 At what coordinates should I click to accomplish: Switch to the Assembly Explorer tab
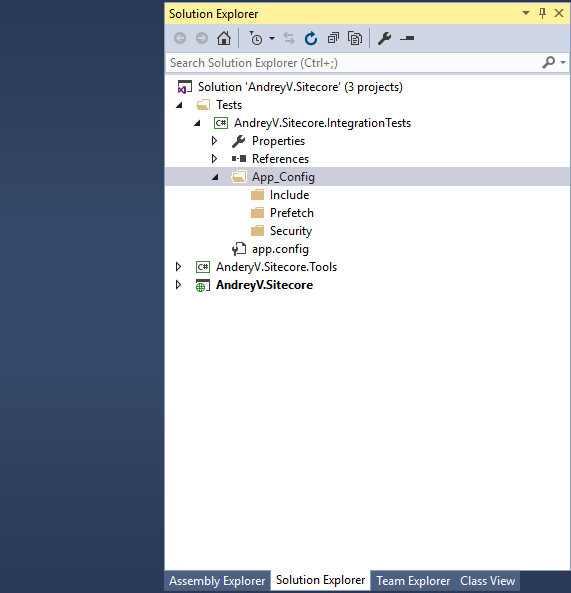(217, 581)
